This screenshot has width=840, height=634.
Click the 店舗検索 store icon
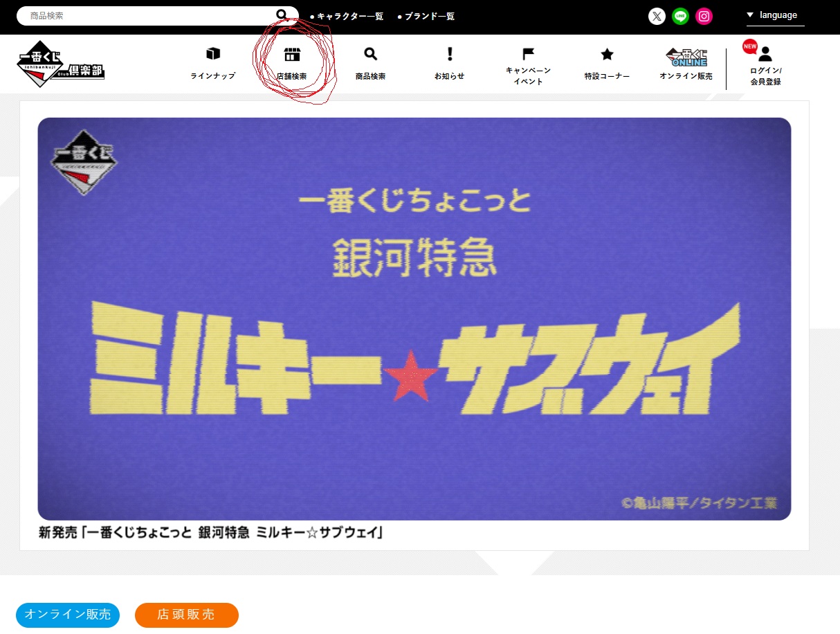(x=292, y=55)
